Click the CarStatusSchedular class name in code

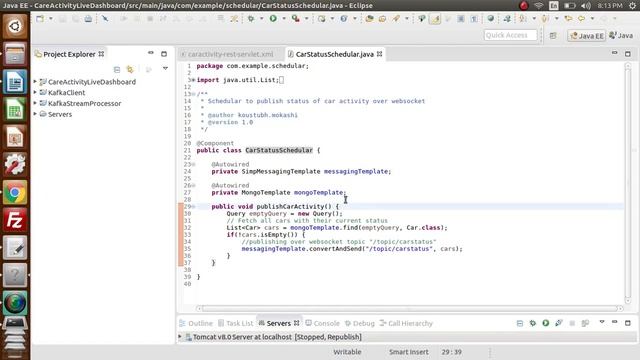pyautogui.click(x=279, y=150)
